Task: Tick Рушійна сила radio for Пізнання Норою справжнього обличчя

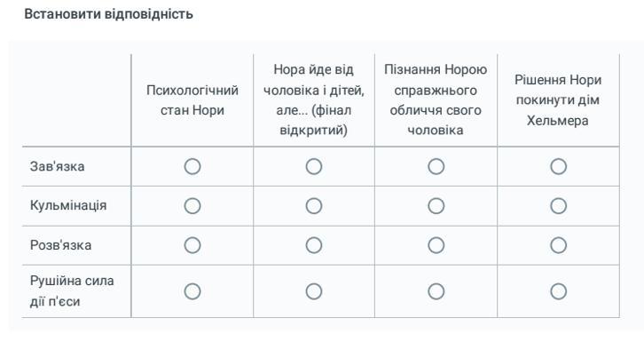Action: click(436, 291)
